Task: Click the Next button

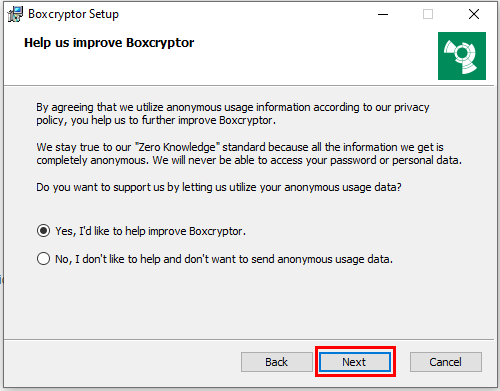Action: pos(355,362)
